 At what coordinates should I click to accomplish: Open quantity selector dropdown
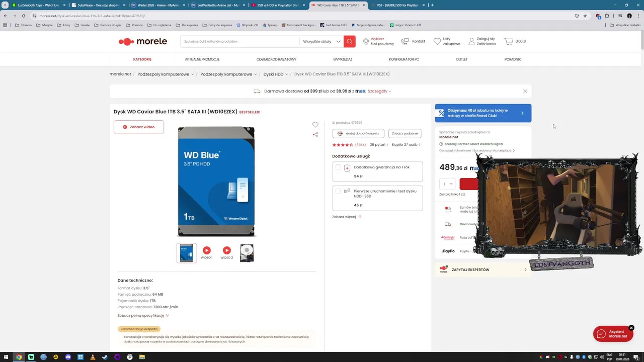(447, 184)
